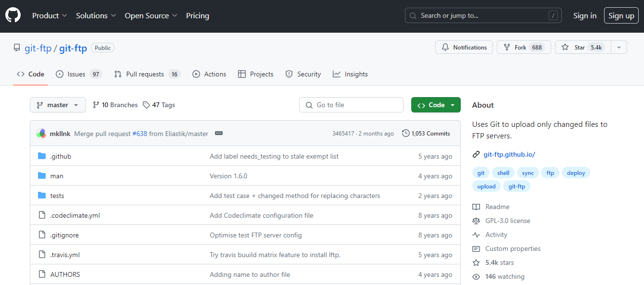The width and height of the screenshot is (644, 285).
Task: Open the master branch selector
Action: (58, 104)
